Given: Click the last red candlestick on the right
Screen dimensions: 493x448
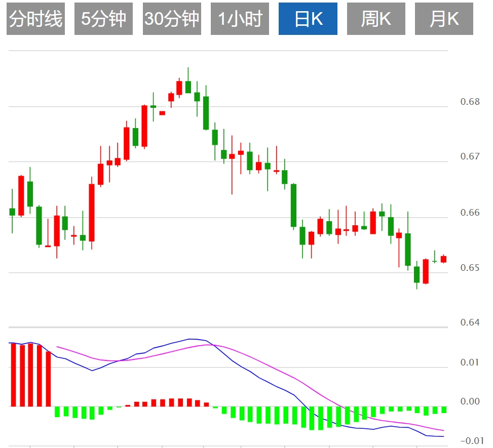Looking at the screenshot, I should pyautogui.click(x=444, y=259).
